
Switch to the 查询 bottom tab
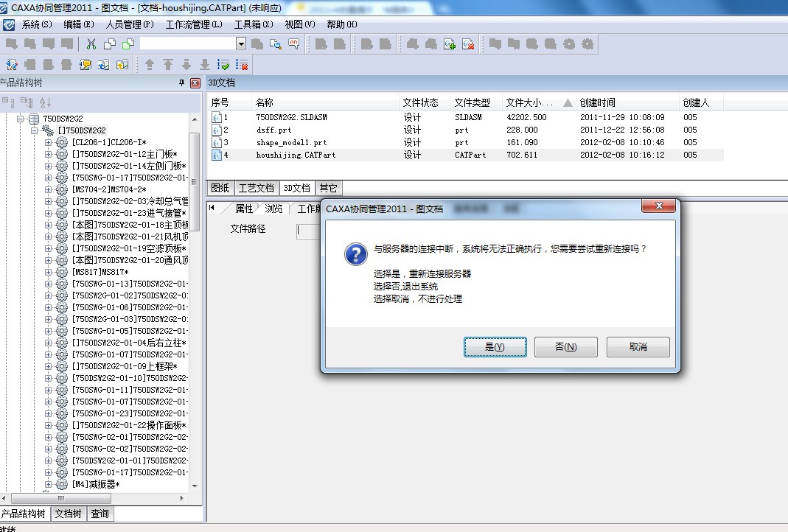coord(100,514)
